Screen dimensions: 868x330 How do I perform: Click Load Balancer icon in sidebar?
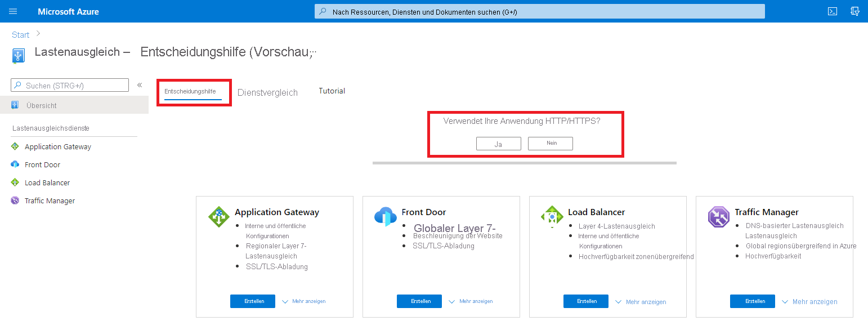click(x=15, y=182)
